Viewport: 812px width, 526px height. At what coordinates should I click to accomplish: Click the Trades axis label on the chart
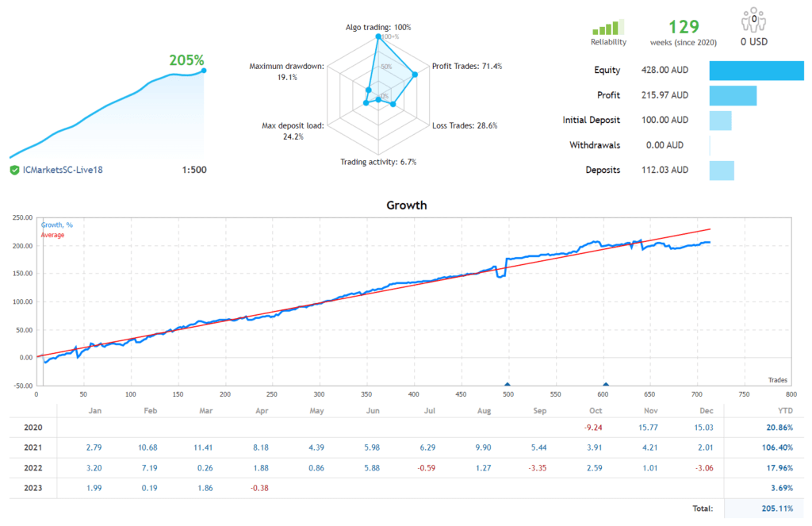point(776,380)
